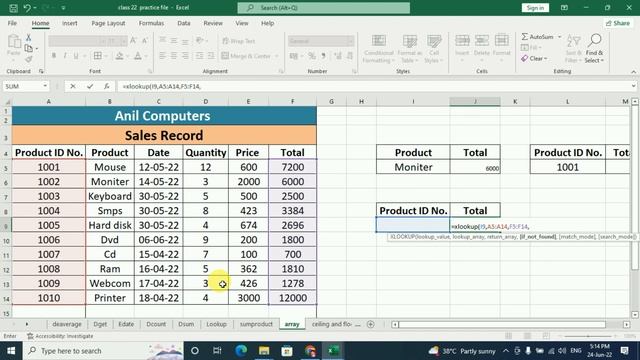Click in the Search box

click(x=324, y=8)
